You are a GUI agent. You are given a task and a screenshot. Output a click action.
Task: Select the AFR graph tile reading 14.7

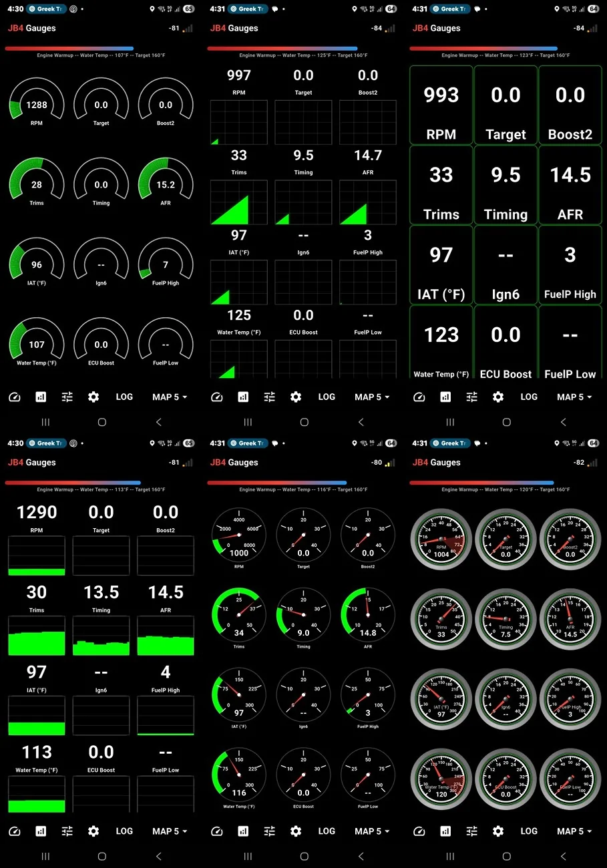coord(368,187)
